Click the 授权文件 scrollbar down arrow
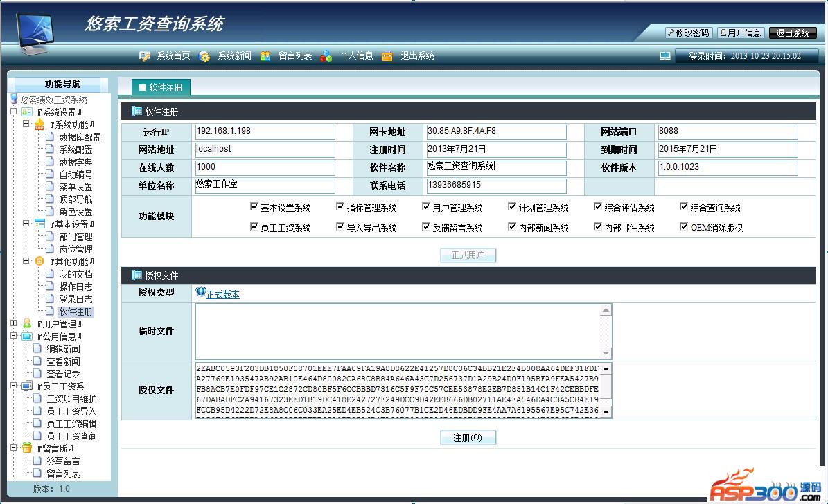The image size is (828, 504). point(606,412)
